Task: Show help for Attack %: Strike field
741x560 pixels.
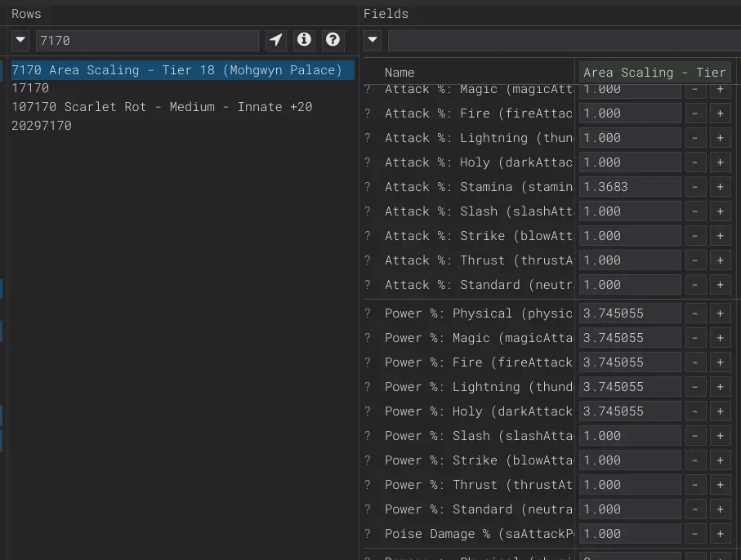Action: click(x=368, y=236)
